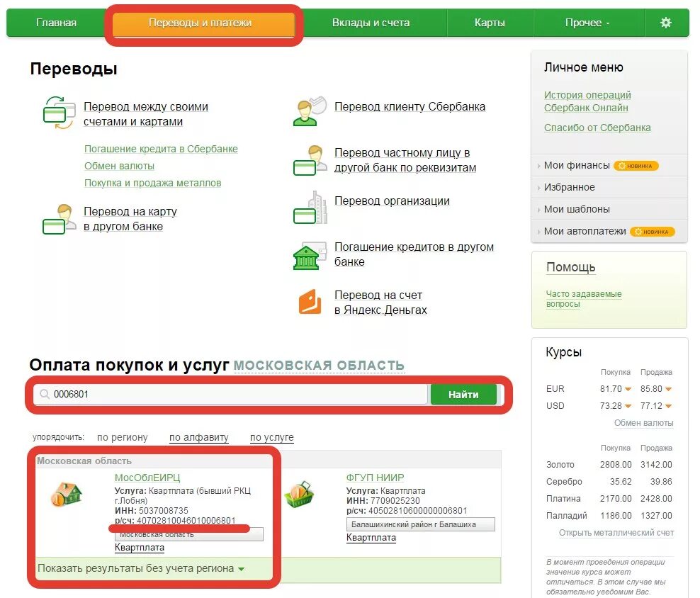Click Обмен валюты link in Курсы panel
Viewport: 700px width, 598px height.
pos(643,423)
